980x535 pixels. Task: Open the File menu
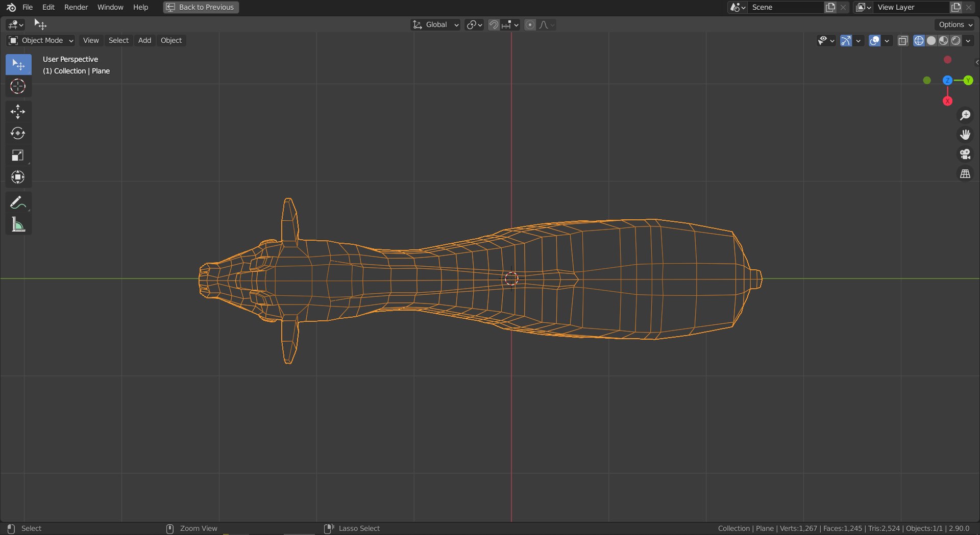point(28,7)
